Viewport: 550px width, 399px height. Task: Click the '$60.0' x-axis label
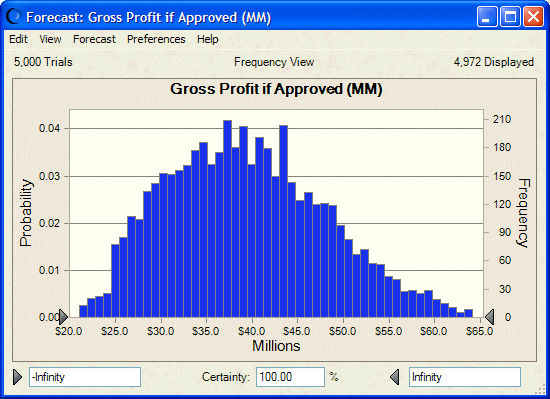(x=434, y=331)
